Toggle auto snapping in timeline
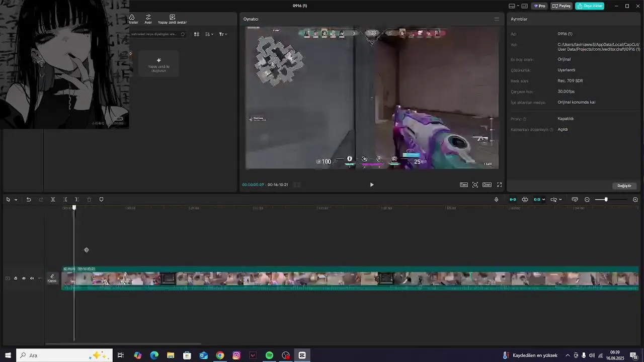 point(525,200)
